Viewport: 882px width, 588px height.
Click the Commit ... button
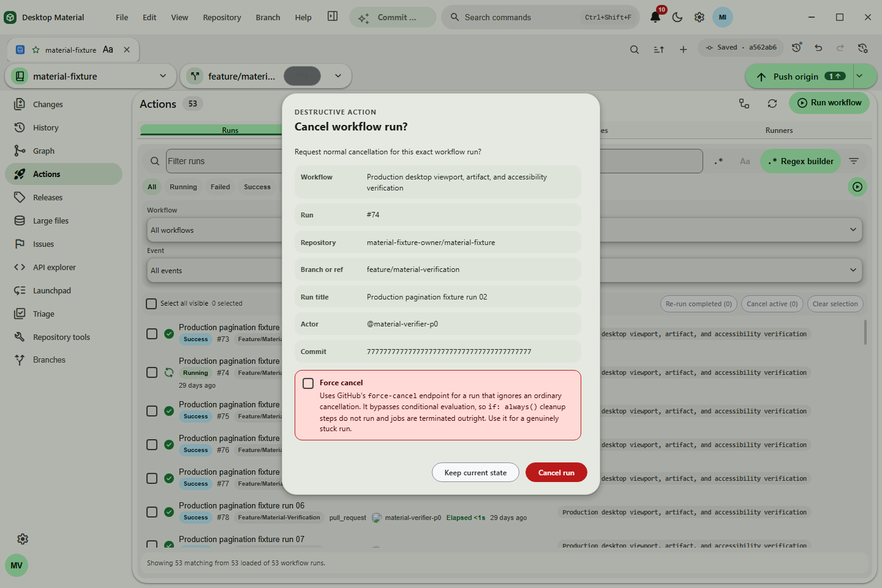point(392,17)
